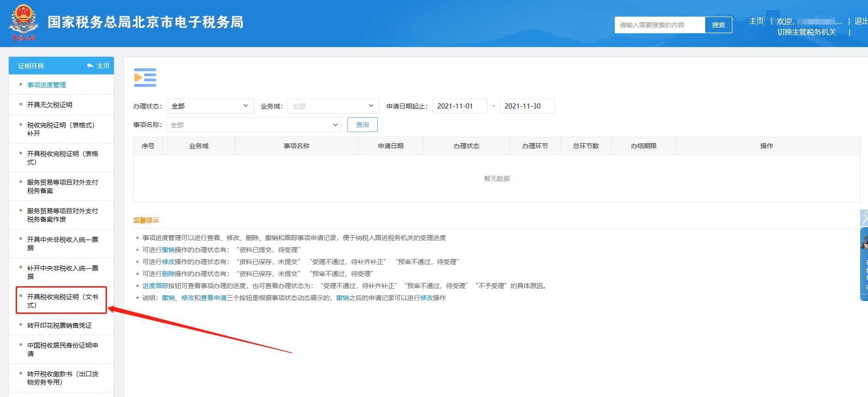Screen dimensions: 868x397
Task: Open 开具无欠税证明 menu item
Action: (50, 105)
